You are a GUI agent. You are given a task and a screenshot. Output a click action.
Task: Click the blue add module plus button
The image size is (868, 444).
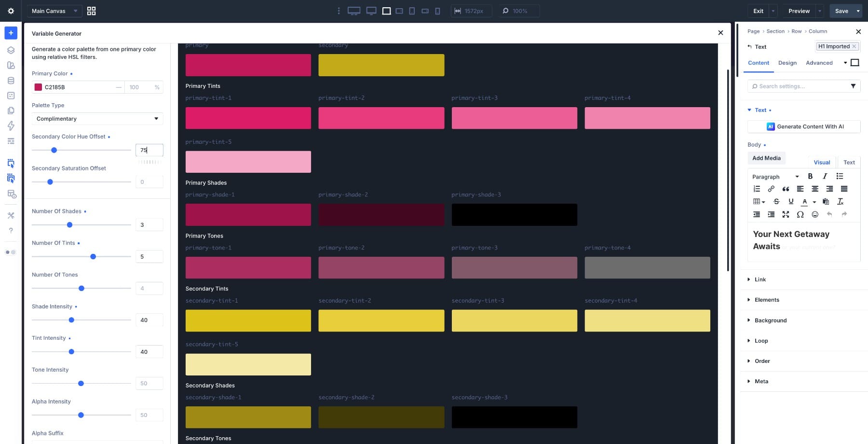point(11,33)
